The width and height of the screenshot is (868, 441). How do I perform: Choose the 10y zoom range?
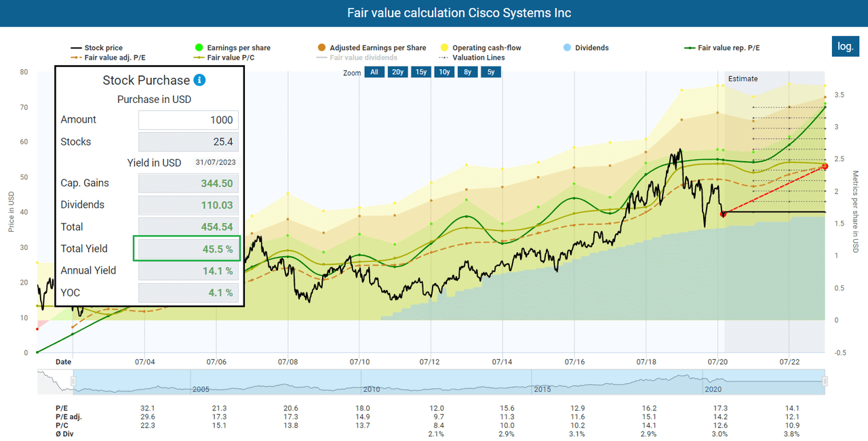point(444,72)
